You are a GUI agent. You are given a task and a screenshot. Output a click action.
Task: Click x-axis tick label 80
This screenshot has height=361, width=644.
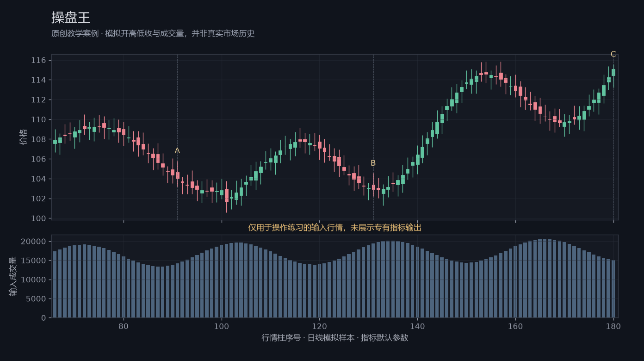pyautogui.click(x=124, y=326)
